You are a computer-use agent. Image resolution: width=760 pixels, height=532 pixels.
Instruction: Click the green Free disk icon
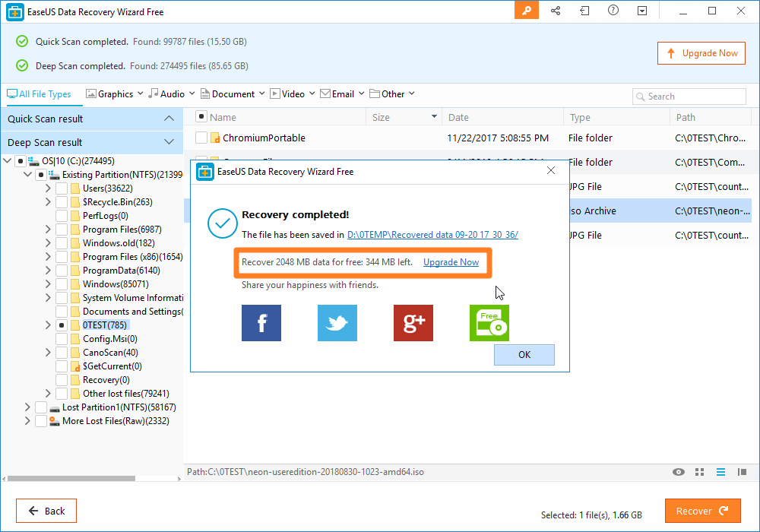(489, 323)
